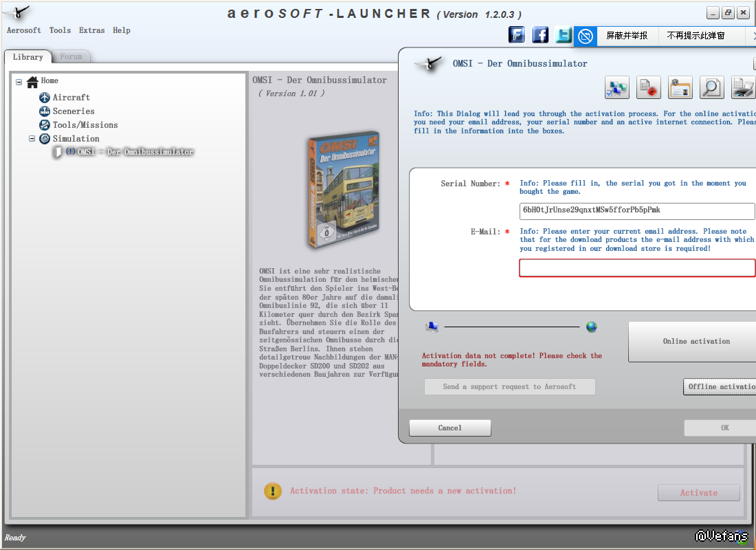Click the 不再提示此弹窗 popup button
The height and width of the screenshot is (550, 756).
(696, 36)
